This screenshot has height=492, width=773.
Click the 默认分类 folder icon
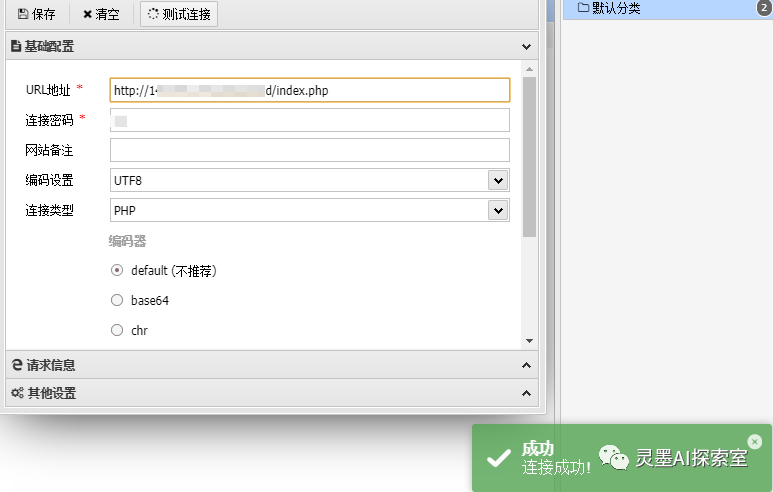coord(583,9)
